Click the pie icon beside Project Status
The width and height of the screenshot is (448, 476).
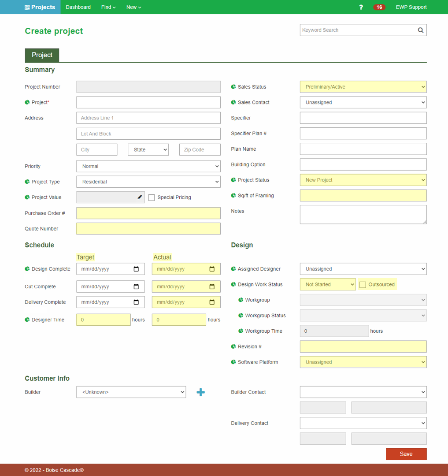click(x=233, y=180)
